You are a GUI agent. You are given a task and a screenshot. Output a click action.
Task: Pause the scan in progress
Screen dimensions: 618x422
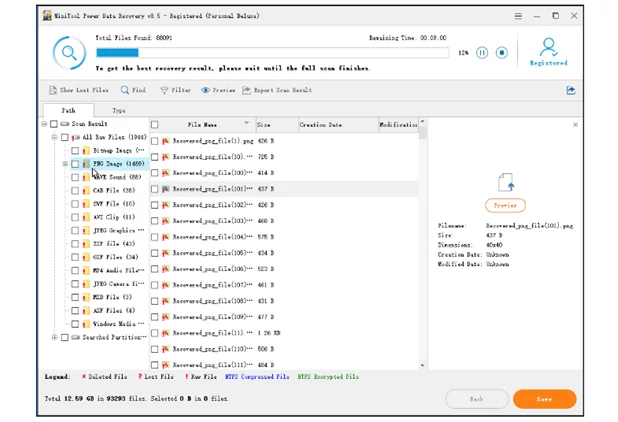[482, 52]
